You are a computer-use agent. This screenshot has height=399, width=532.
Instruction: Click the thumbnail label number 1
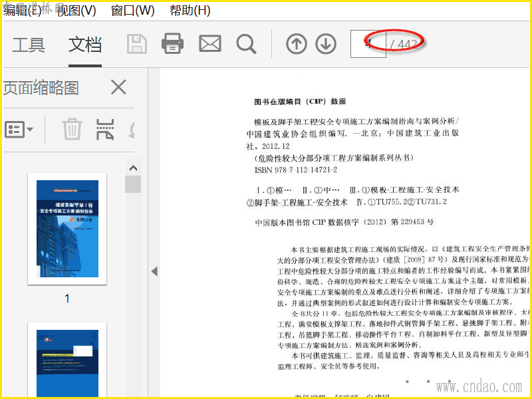(67, 299)
